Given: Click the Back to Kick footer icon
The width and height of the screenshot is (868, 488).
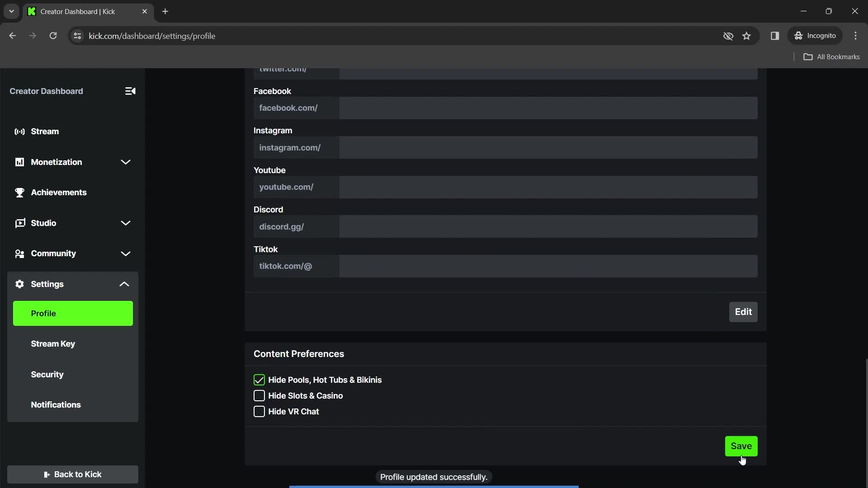Looking at the screenshot, I should 47,474.
